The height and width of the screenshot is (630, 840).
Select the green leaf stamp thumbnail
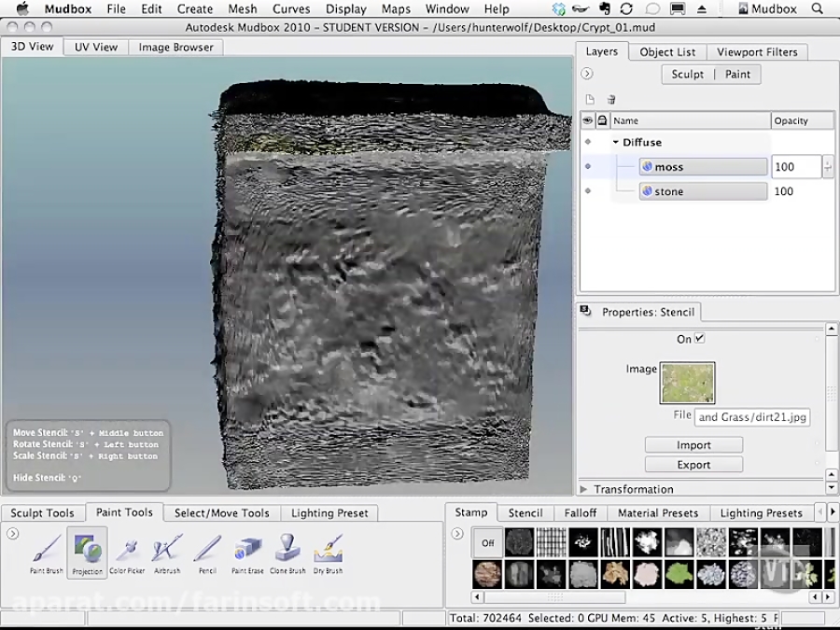tap(678, 572)
